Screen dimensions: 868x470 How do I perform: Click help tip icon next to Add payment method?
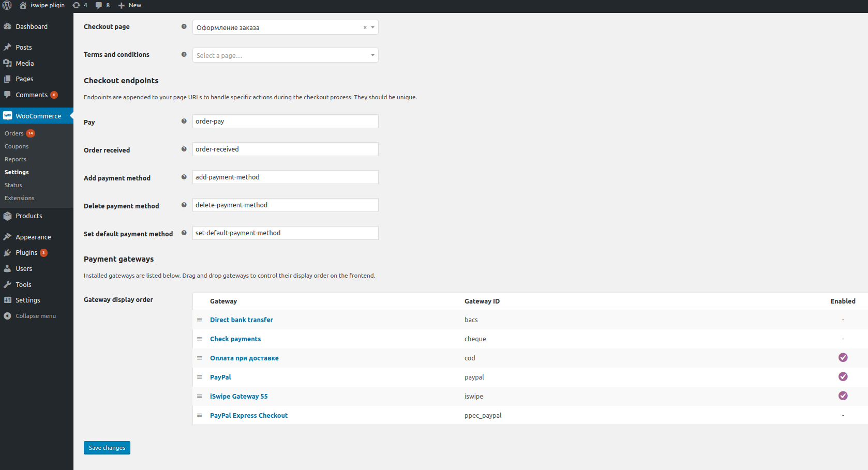tap(184, 177)
